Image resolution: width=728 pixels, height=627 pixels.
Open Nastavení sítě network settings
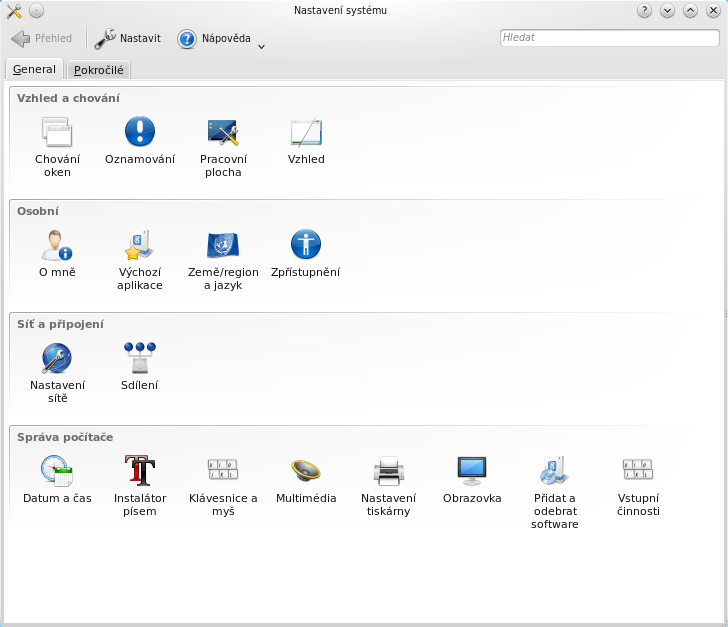click(57, 372)
